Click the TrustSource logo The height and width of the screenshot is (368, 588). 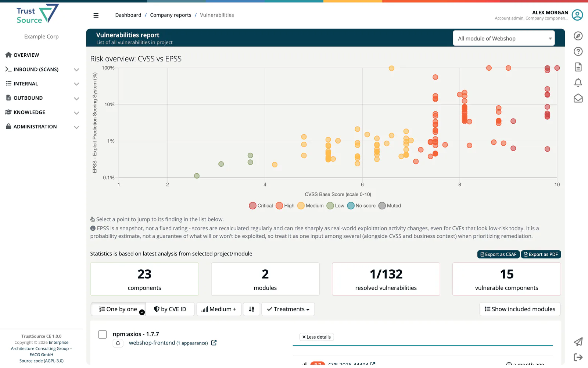[x=38, y=14]
